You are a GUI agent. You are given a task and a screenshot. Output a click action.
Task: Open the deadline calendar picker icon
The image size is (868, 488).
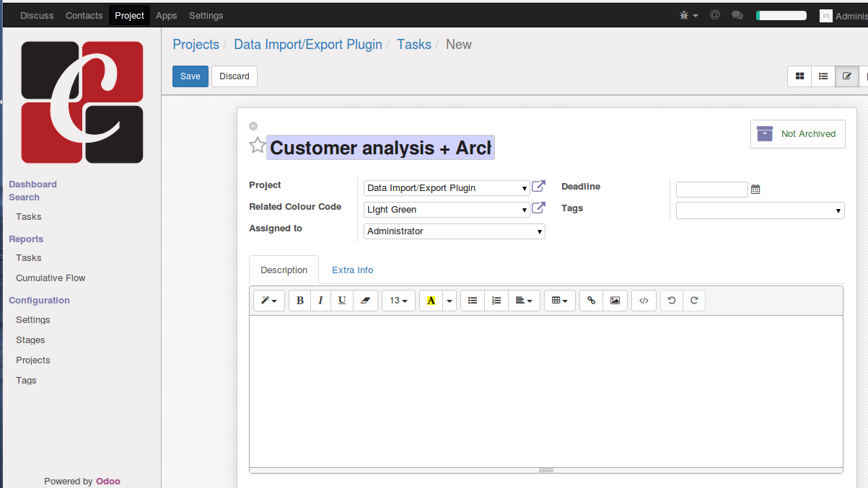755,190
